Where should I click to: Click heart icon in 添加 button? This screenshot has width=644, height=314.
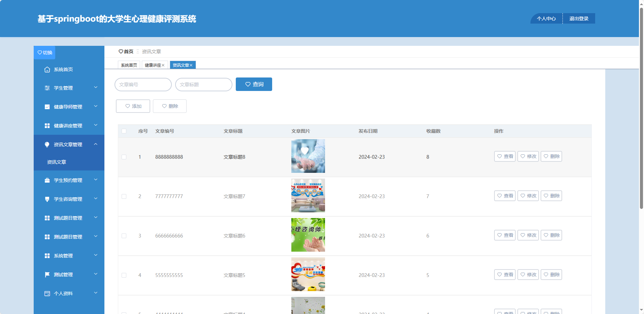[128, 106]
